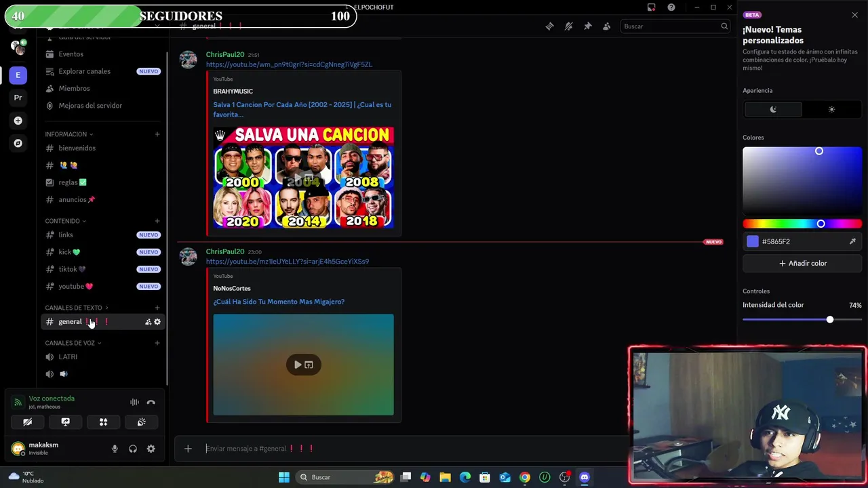Screen dimensions: 868x488
Task: Toggle noise suppression waveform icon
Action: coord(134,403)
